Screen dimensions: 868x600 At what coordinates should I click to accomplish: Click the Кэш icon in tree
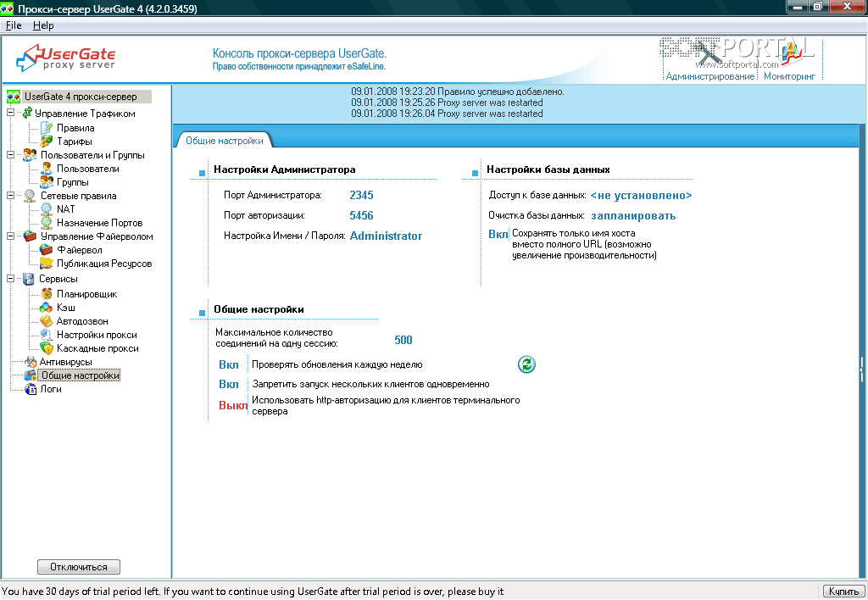coord(47,307)
